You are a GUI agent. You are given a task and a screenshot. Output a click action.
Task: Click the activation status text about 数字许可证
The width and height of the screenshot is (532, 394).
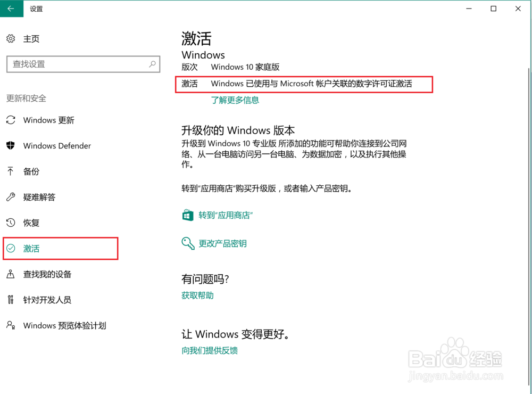tap(311, 84)
